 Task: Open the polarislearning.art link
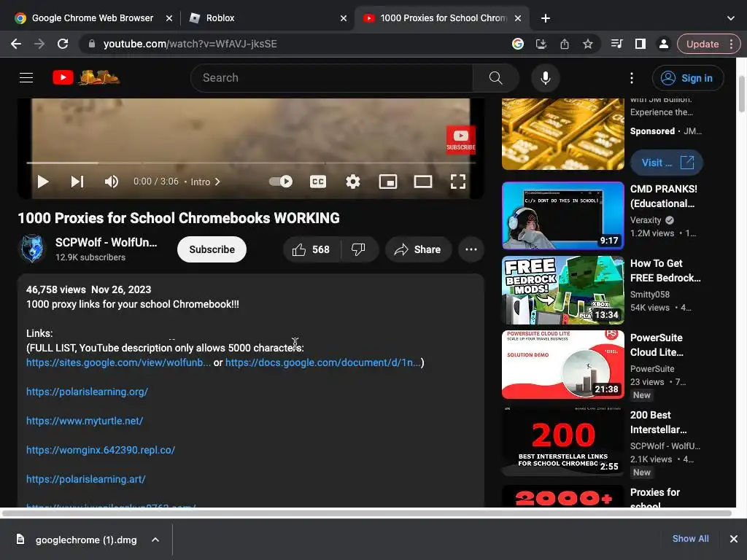(x=86, y=479)
